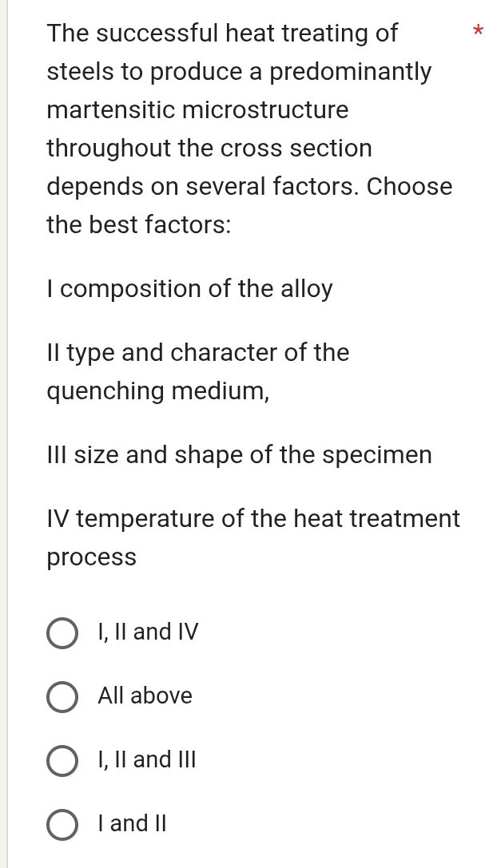The image size is (493, 868).
Task: Click 'IV temperature of the heat treatment' line
Action: pos(253,519)
